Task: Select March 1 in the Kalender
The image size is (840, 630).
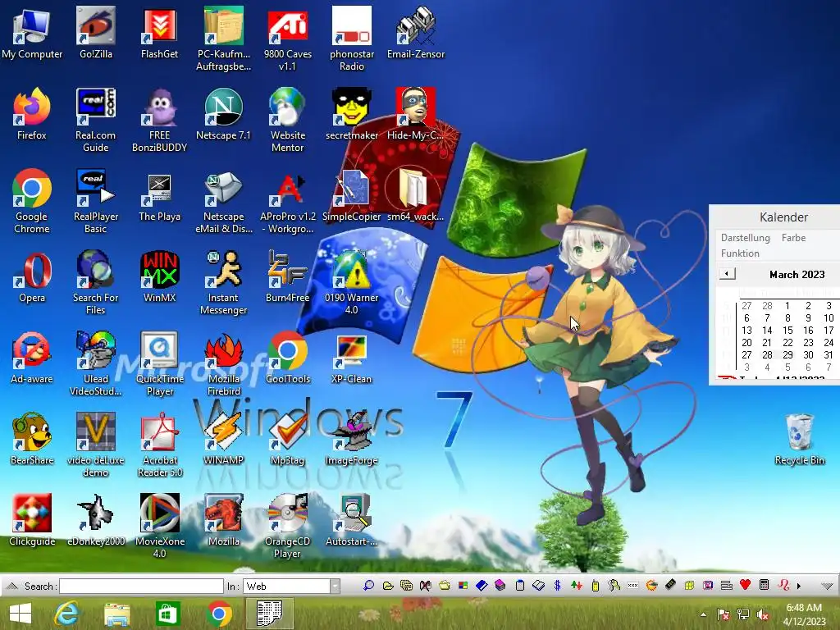Action: tap(787, 306)
